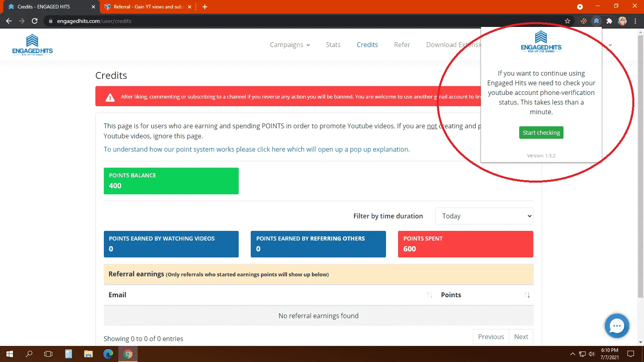This screenshot has width=644, height=362.
Task: Launch File Explorer from the taskbar
Action: tap(89, 354)
